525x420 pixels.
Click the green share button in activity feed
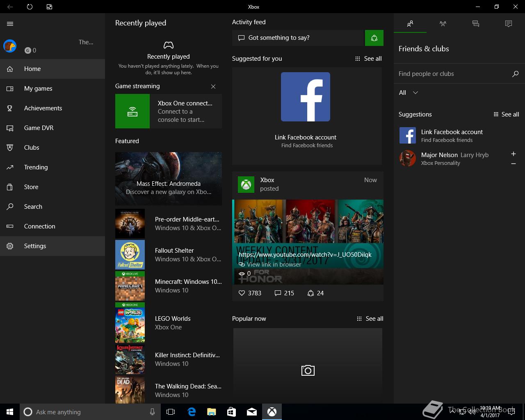coord(374,38)
